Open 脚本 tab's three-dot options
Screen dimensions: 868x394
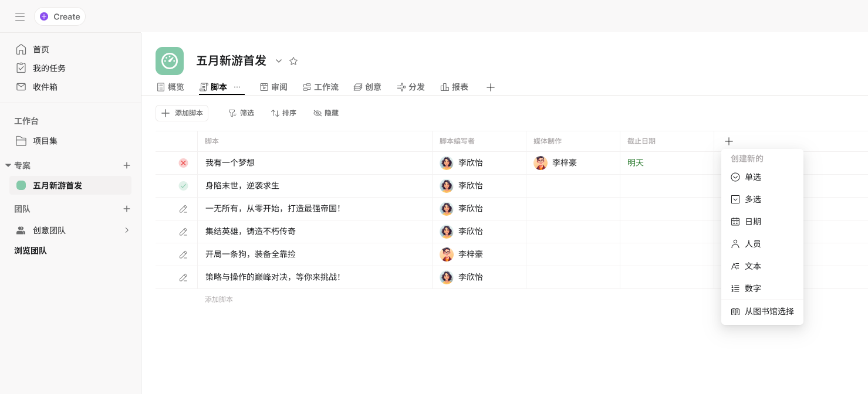[237, 87]
